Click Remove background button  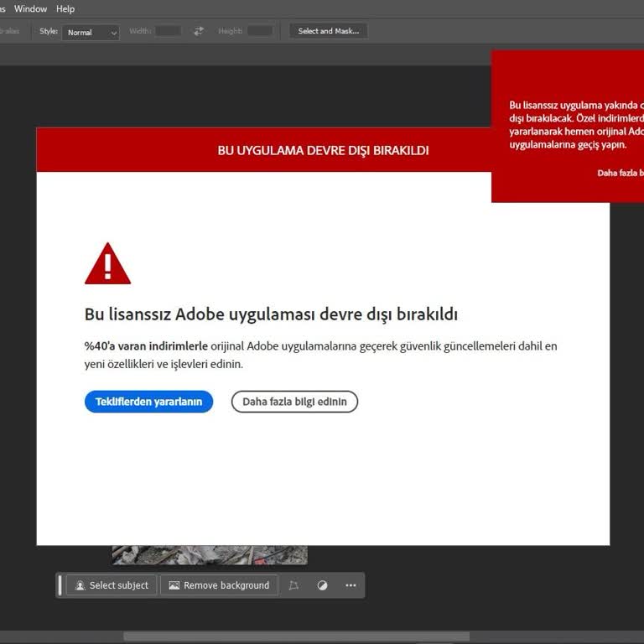220,585
